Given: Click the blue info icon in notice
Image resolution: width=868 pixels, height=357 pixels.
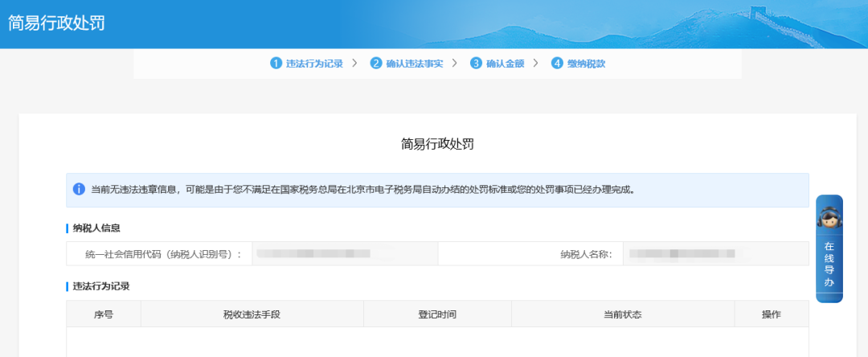Looking at the screenshot, I should tap(79, 189).
